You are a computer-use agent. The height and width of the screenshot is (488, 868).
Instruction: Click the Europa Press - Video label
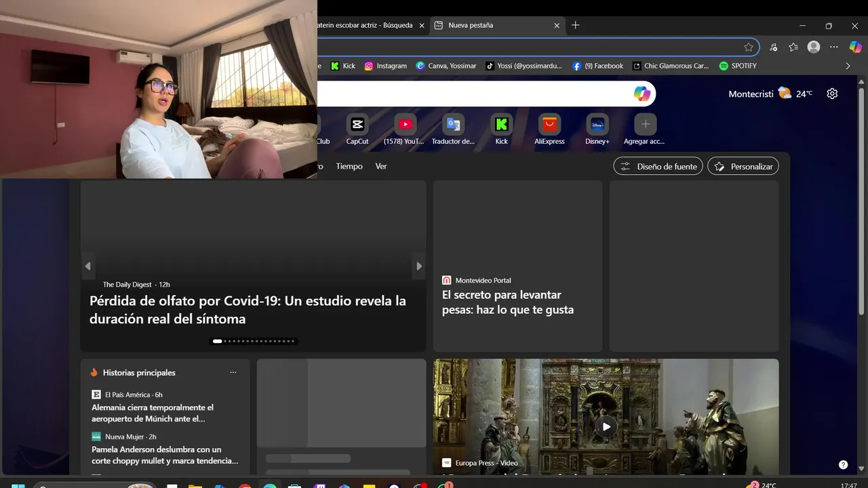pos(486,463)
